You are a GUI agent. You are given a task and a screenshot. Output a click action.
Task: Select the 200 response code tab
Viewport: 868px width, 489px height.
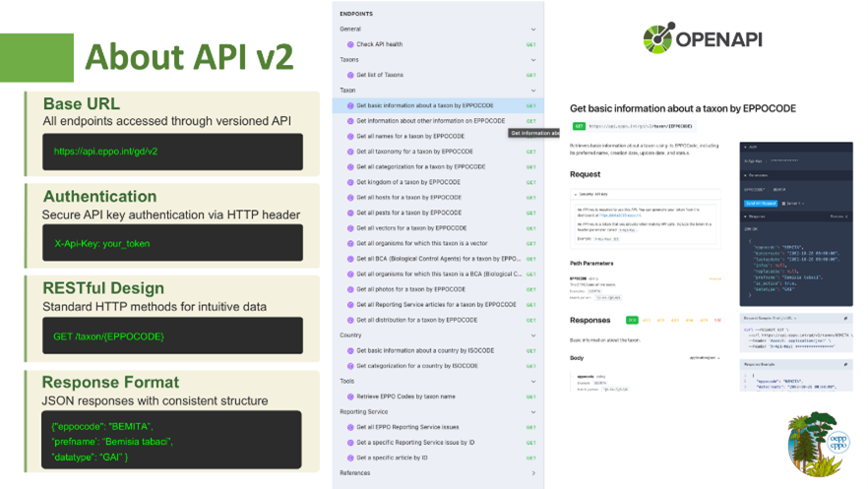(x=633, y=320)
